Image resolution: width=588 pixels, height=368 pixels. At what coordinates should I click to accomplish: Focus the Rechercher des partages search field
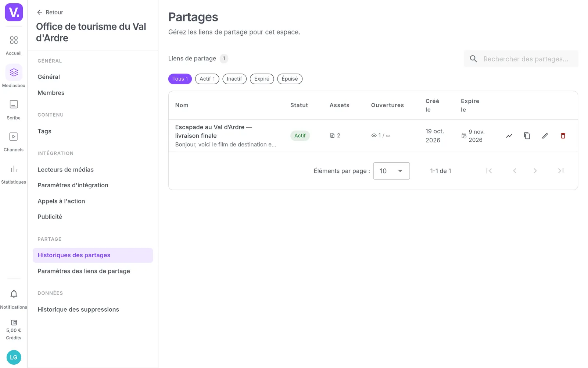pyautogui.click(x=521, y=59)
